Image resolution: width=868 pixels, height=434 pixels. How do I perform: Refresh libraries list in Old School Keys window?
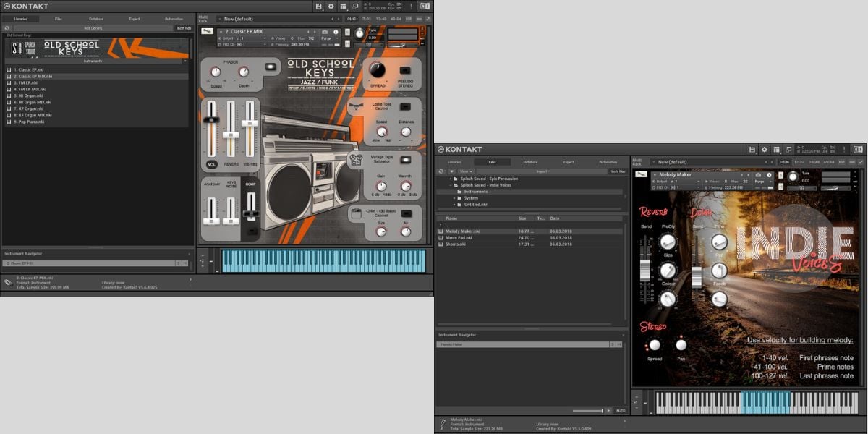tap(7, 28)
